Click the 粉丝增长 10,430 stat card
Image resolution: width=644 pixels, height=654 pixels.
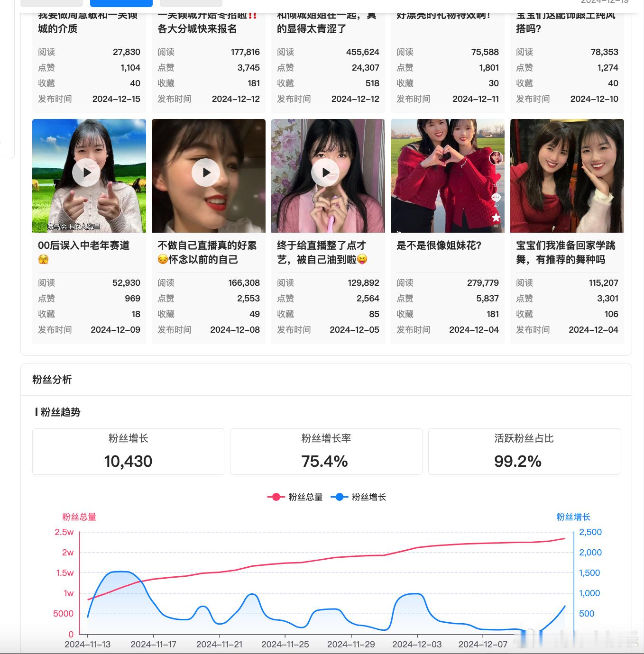[x=128, y=452]
